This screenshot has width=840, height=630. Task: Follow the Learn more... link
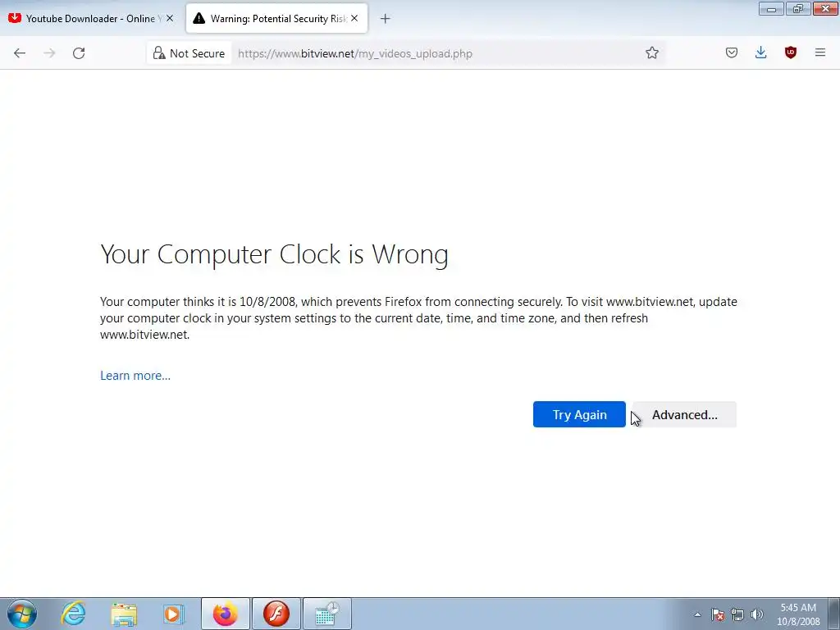(x=135, y=376)
